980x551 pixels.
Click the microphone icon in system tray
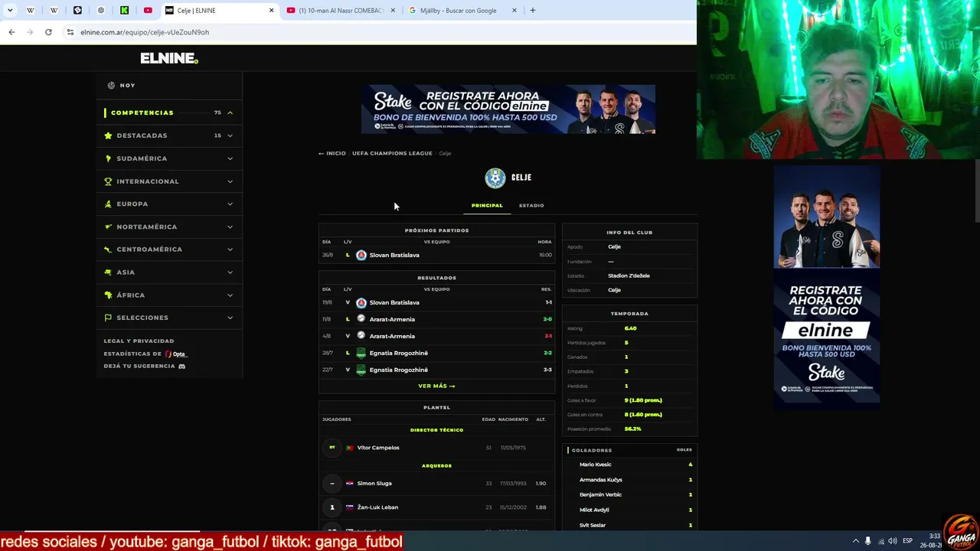coord(867,541)
